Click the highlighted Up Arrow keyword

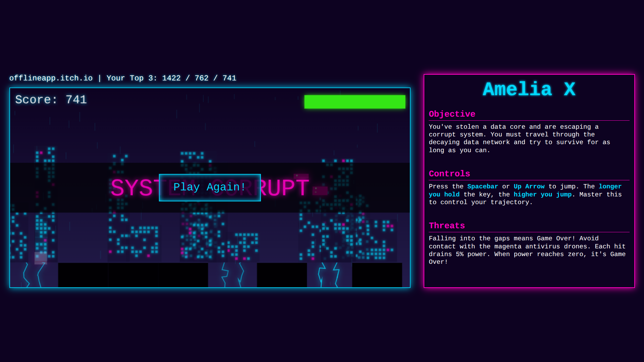[x=529, y=186]
